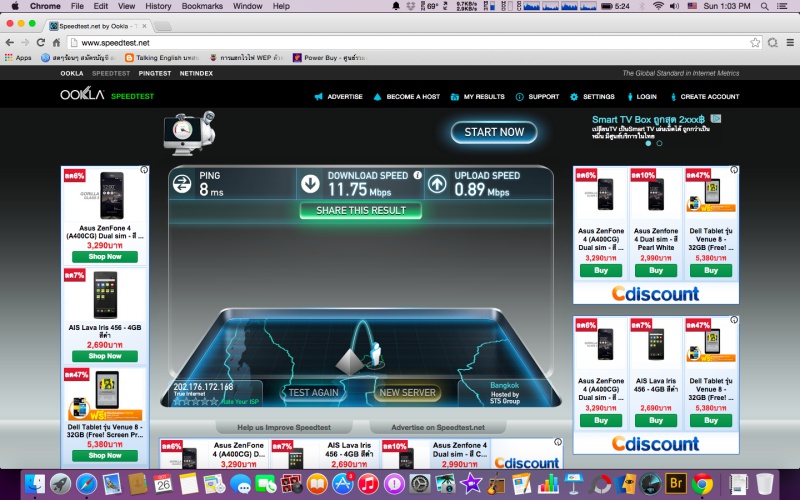Open the Apple menu

[15, 6]
